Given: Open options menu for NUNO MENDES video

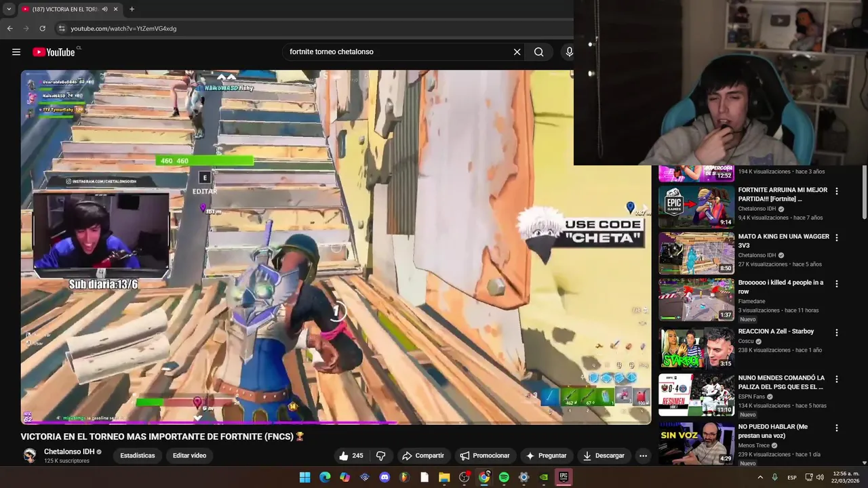Looking at the screenshot, I should 836,379.
